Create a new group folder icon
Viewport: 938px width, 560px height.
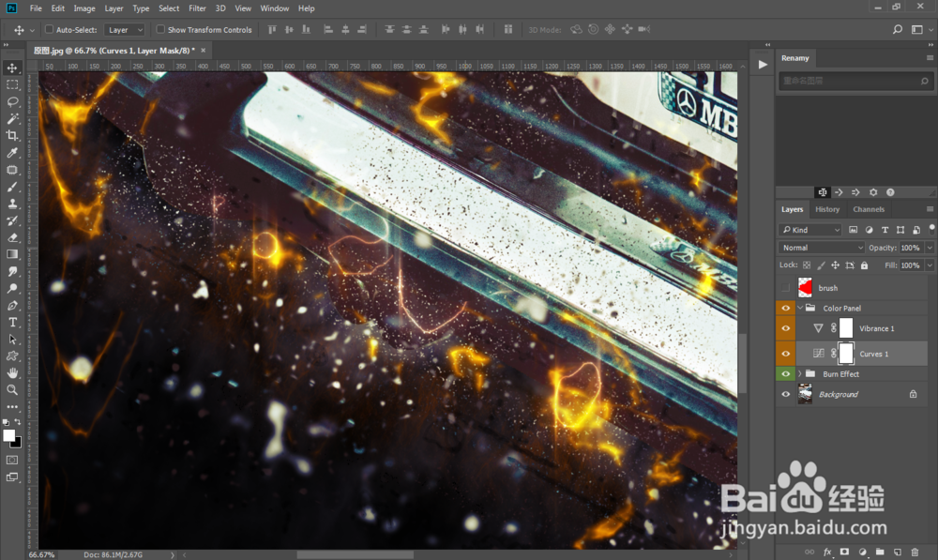(880, 552)
